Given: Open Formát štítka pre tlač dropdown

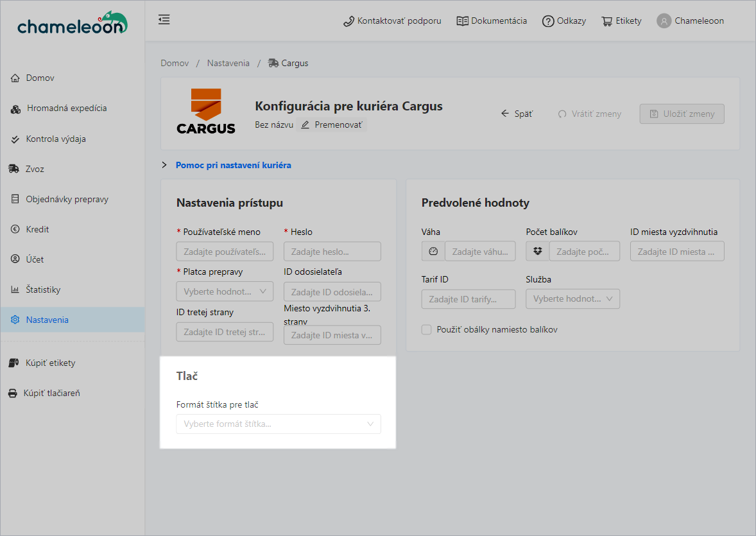Looking at the screenshot, I should pyautogui.click(x=278, y=424).
